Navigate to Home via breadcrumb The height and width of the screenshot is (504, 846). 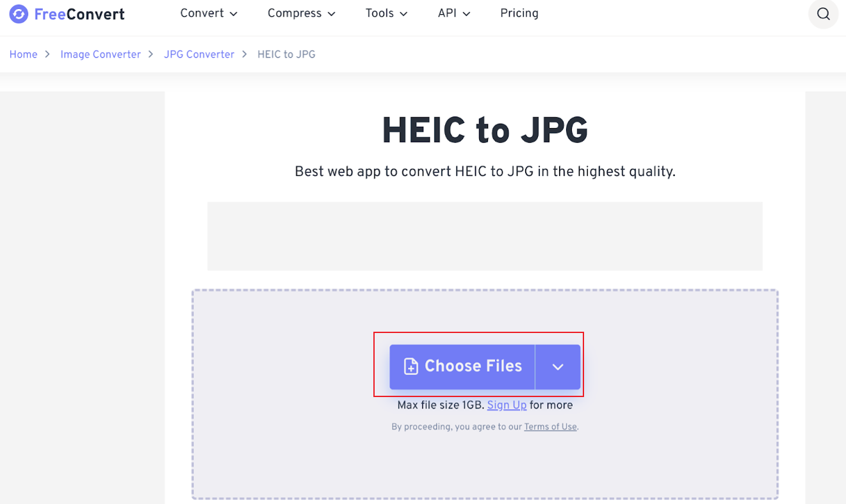coord(23,54)
